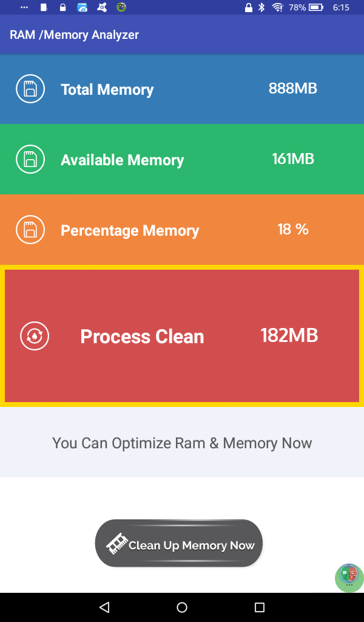364x622 pixels.
Task: Open recent apps with square icon
Action: point(260,607)
